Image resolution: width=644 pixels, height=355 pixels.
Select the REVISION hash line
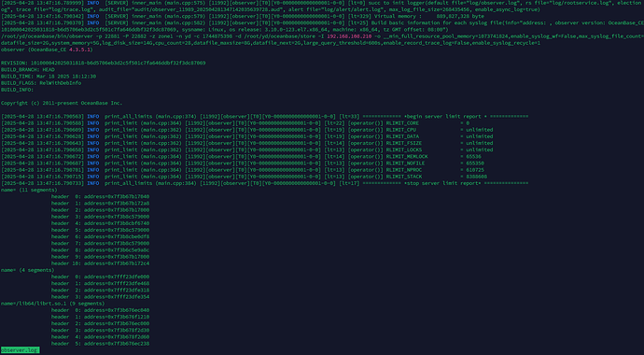point(103,64)
